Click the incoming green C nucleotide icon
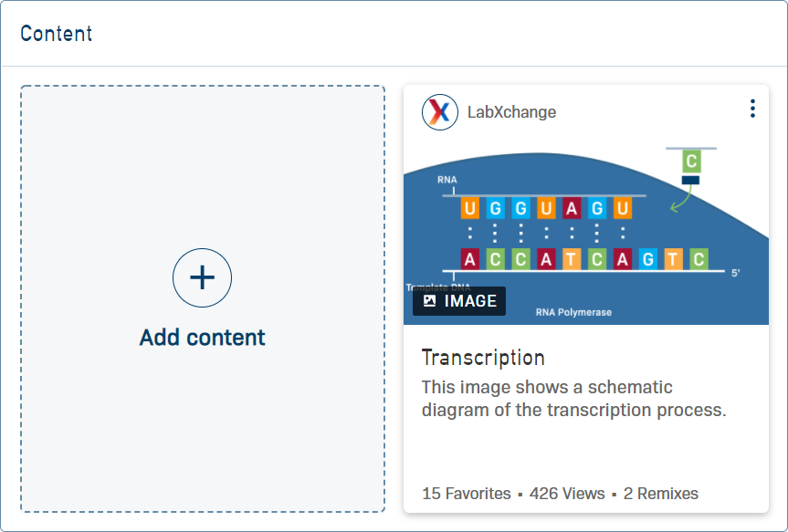 tap(691, 162)
